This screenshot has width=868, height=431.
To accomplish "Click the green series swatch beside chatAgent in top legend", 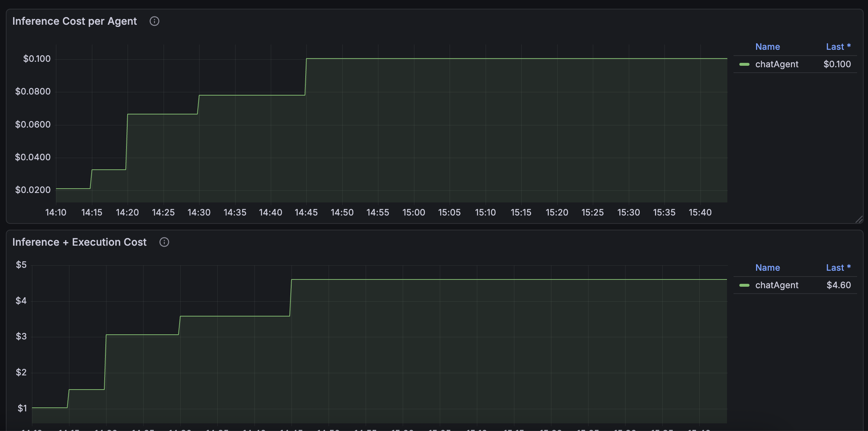I will point(744,64).
